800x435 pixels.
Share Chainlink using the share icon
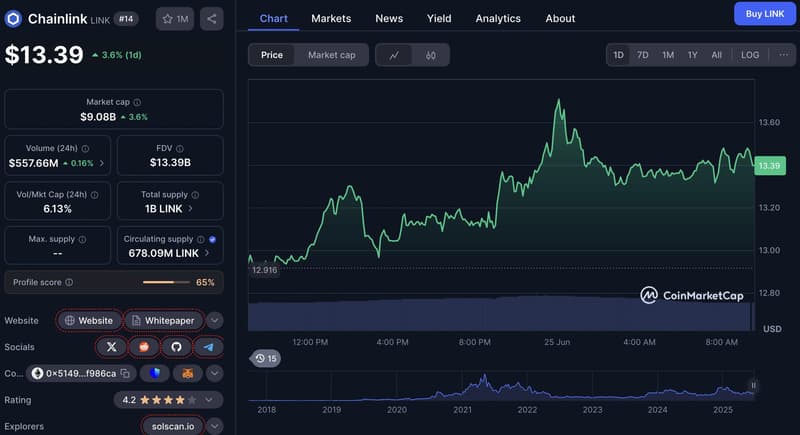pyautogui.click(x=211, y=19)
